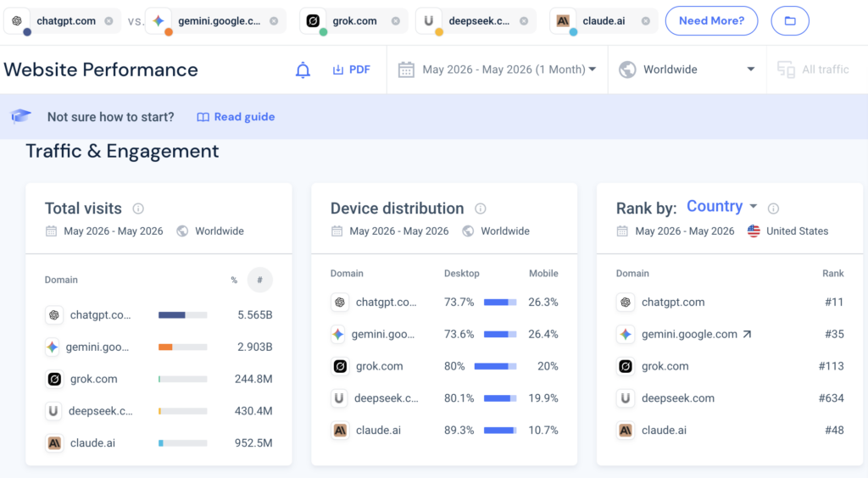Viewport: 868px width, 478px height.
Task: Click the external link arrow beside gemini.google.com
Action: 747,334
